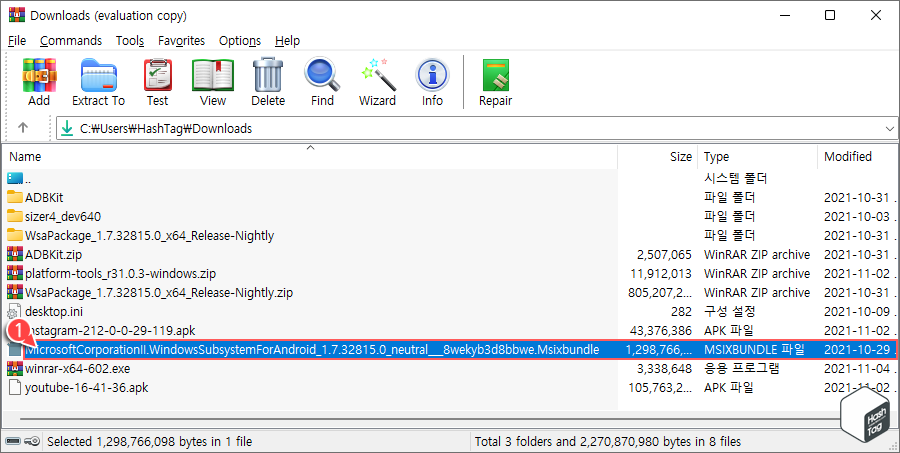Click the platform-tools zip archive icon
Screen dimensions: 900x453
click(15, 273)
